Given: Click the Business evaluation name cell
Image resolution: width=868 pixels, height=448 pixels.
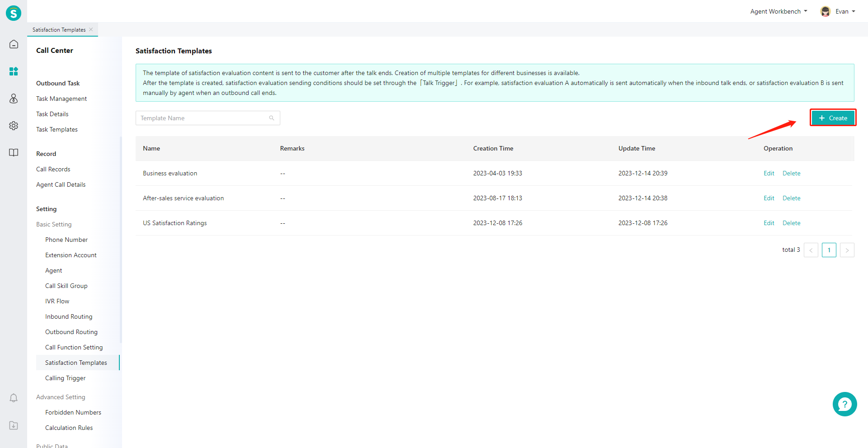Looking at the screenshot, I should coord(170,173).
